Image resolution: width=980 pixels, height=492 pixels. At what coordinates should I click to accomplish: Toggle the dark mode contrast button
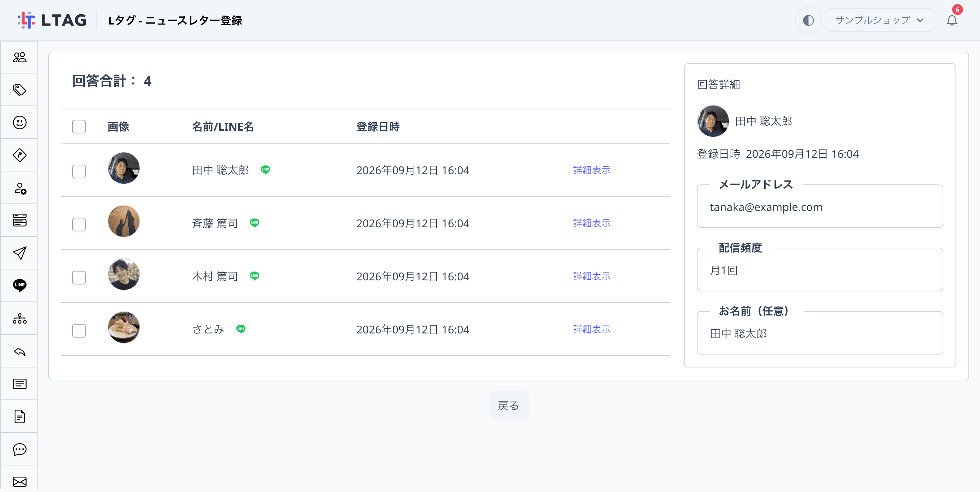(x=808, y=20)
